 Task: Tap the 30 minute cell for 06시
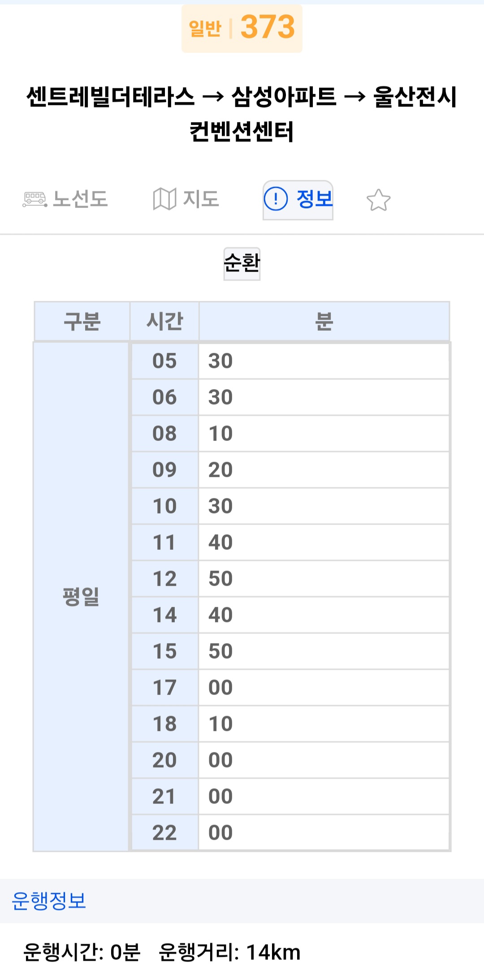click(x=220, y=397)
